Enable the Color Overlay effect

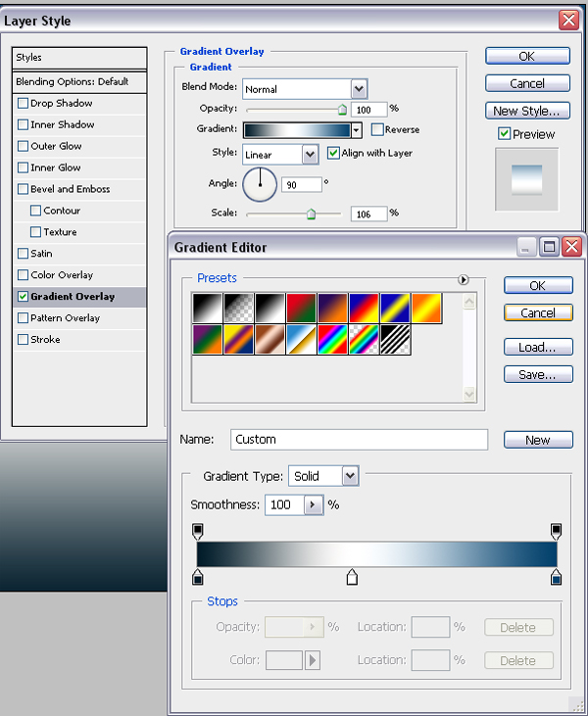tap(23, 275)
